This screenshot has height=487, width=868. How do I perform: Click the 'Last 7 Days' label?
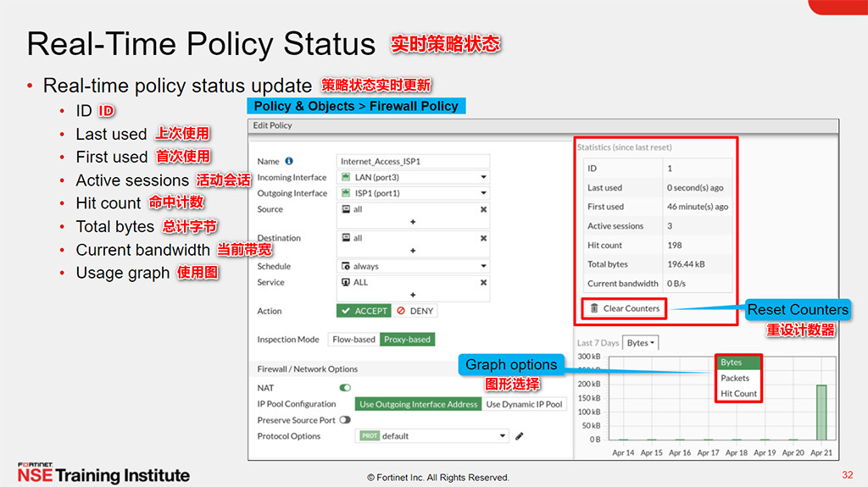pyautogui.click(x=598, y=343)
